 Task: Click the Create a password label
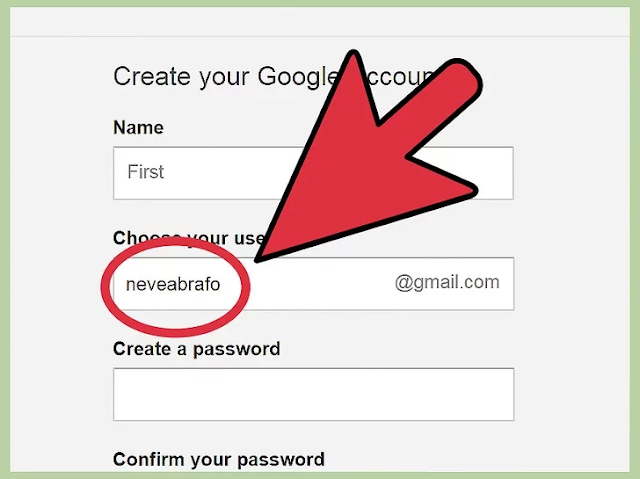[x=197, y=349]
